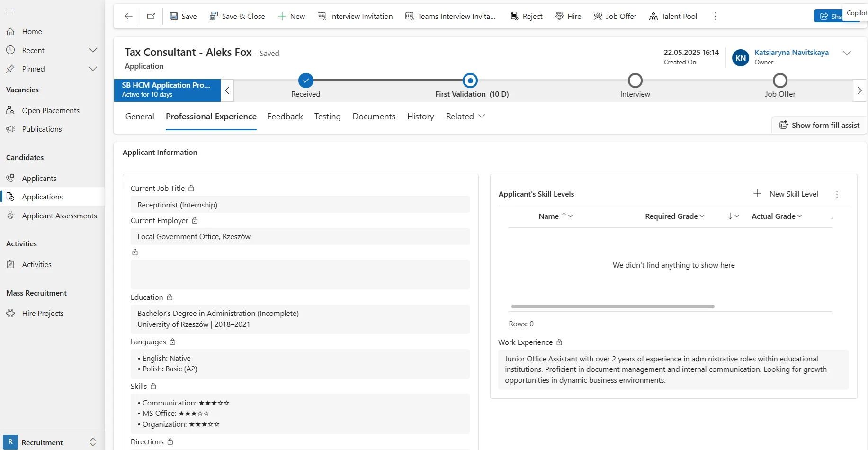The width and height of the screenshot is (868, 450).
Task: Open the Documents tab
Action: click(x=374, y=117)
